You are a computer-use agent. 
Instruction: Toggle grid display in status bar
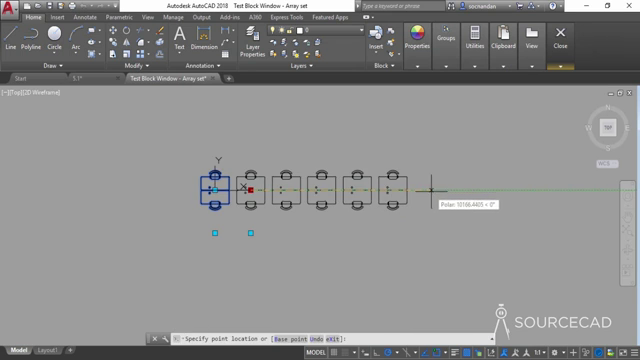pos(334,352)
